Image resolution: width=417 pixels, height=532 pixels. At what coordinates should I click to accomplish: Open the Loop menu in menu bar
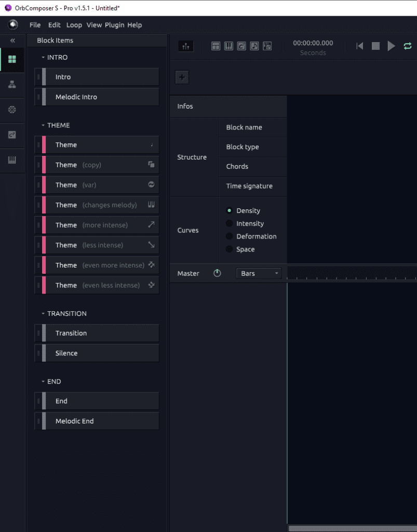(x=74, y=24)
